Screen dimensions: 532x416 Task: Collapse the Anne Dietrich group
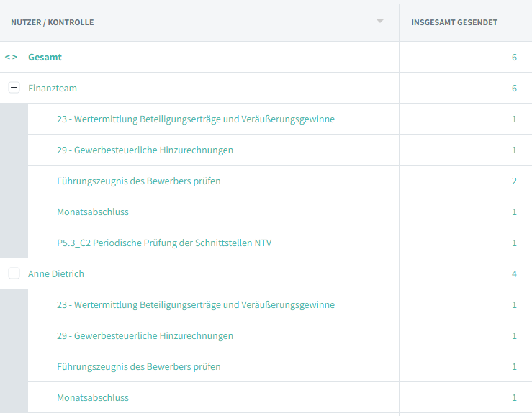[14, 273]
